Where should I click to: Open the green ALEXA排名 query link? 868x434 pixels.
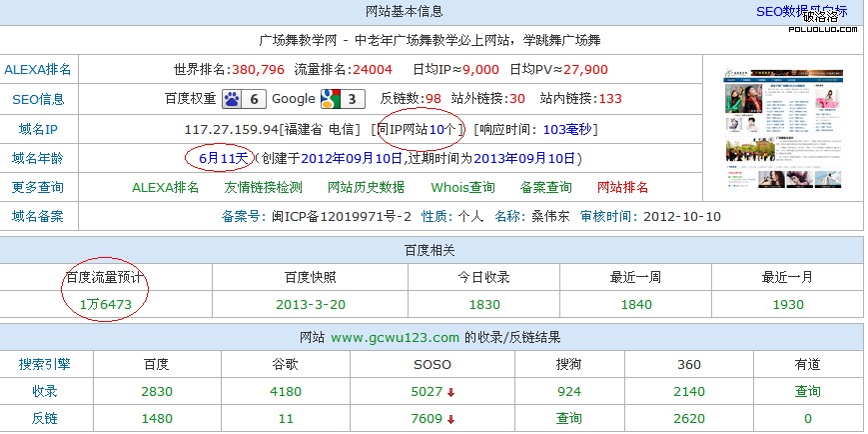pos(165,187)
